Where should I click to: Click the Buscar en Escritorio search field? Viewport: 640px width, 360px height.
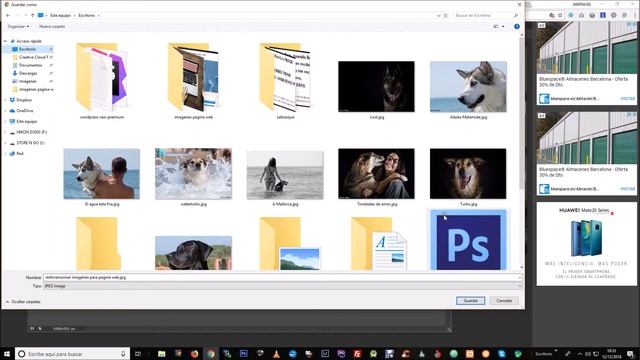486,16
